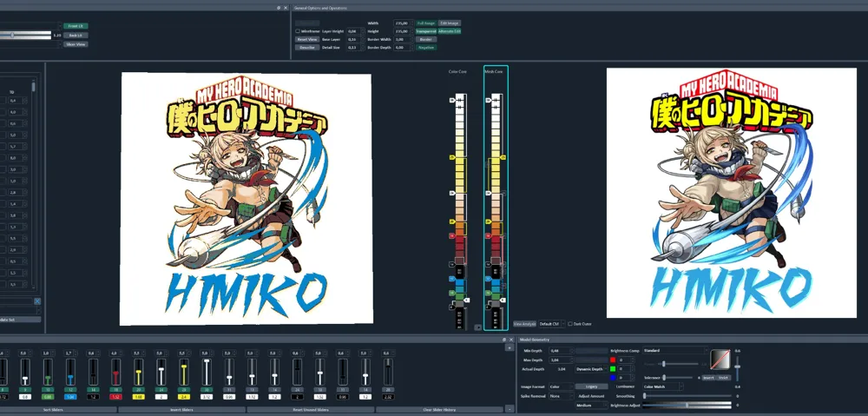Click the small arrow below Color Core

(x=478, y=327)
